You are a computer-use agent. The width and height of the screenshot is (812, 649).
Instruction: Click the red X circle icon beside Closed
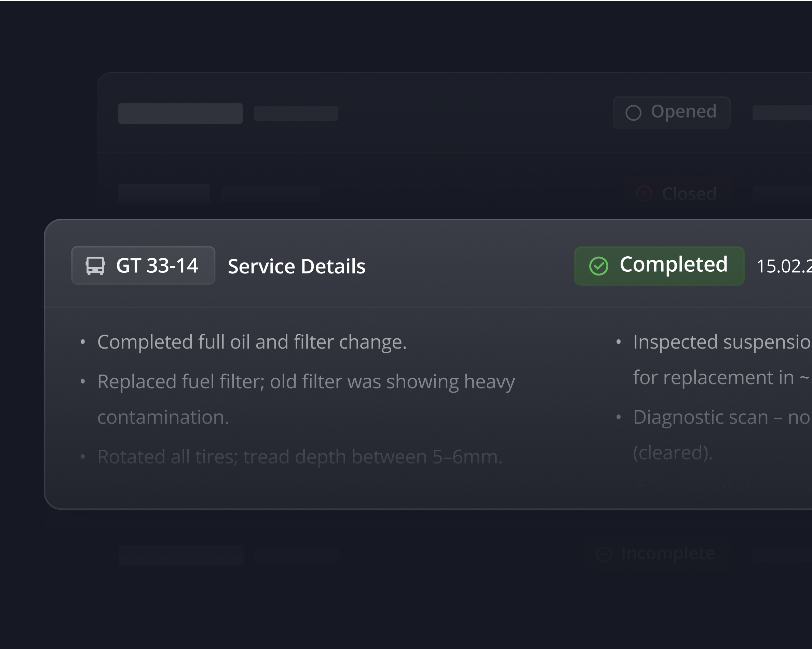pos(644,194)
